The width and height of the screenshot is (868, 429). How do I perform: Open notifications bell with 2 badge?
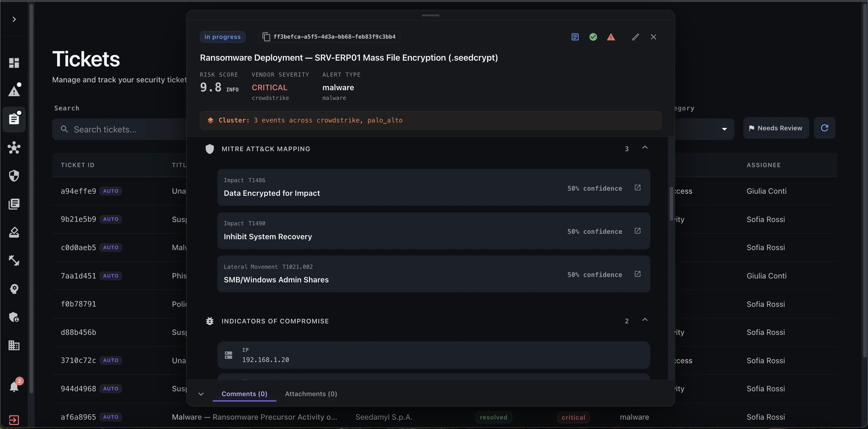coord(14,386)
